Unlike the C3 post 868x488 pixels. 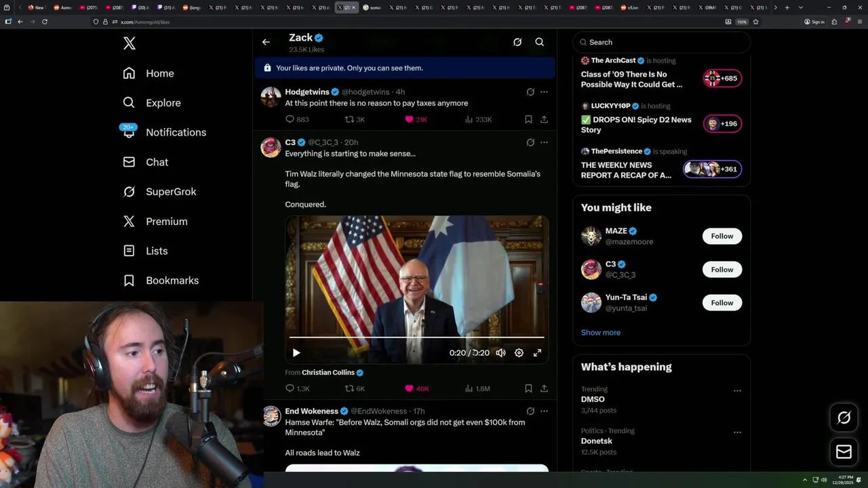point(416,388)
